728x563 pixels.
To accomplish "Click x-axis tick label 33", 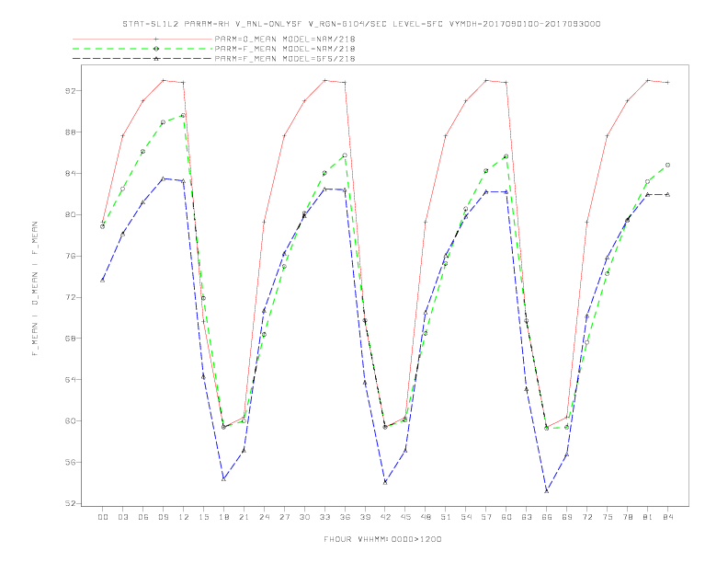I will coord(324,517).
